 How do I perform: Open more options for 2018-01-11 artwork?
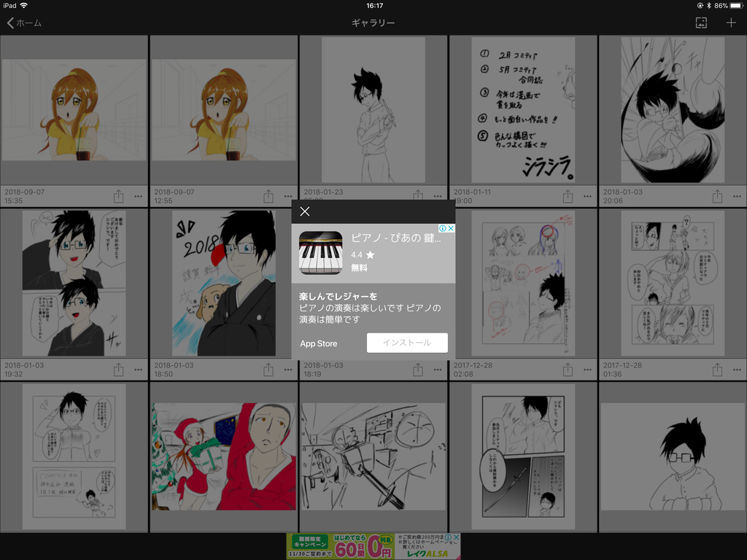pos(587,196)
